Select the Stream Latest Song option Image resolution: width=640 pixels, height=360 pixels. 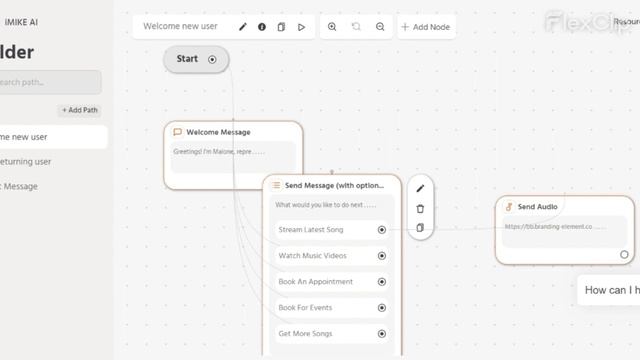[332, 230]
